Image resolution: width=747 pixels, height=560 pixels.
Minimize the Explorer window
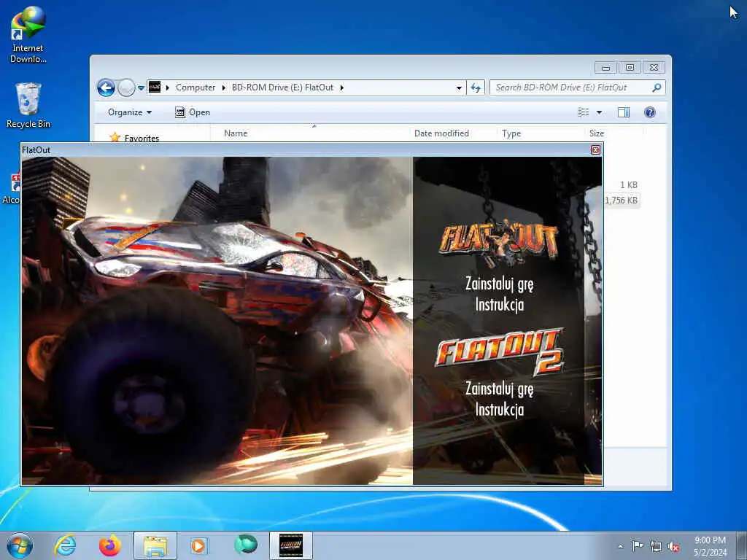click(605, 68)
